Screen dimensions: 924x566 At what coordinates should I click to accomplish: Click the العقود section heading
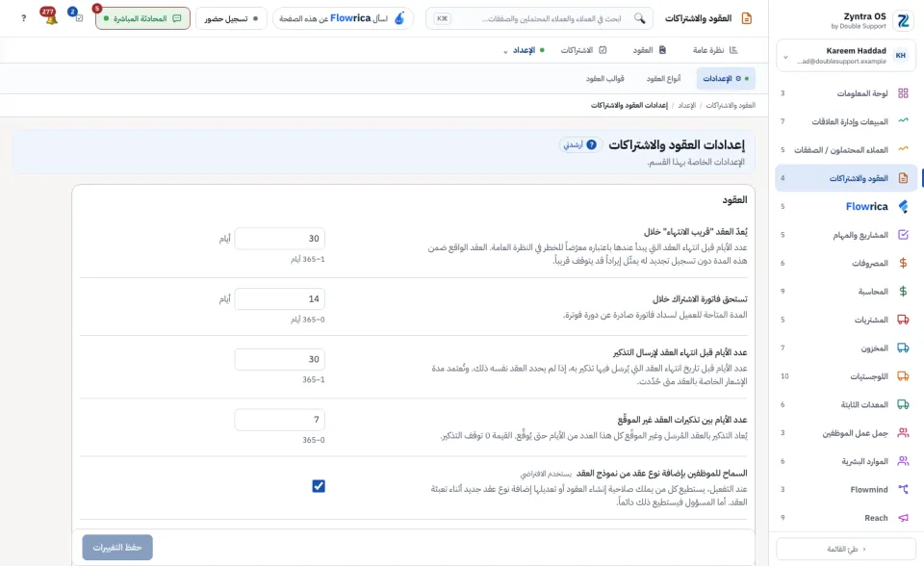(734, 200)
